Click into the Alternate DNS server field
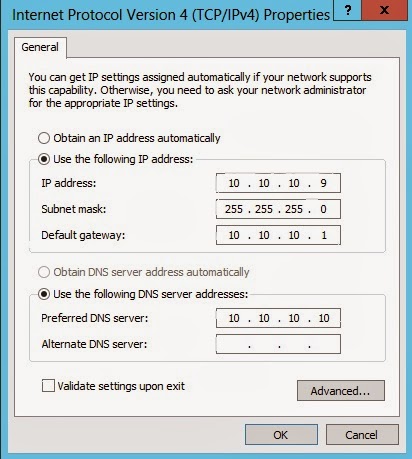This screenshot has width=412, height=459. click(278, 344)
